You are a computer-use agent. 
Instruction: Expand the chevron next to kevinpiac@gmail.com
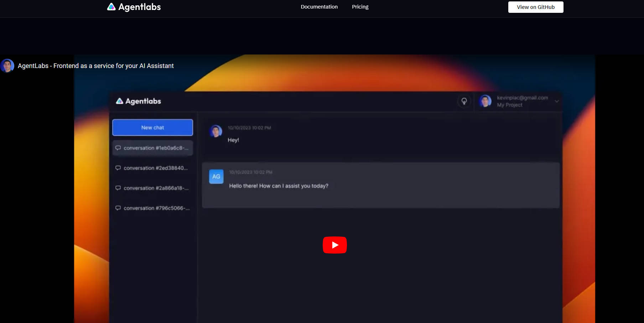557,101
